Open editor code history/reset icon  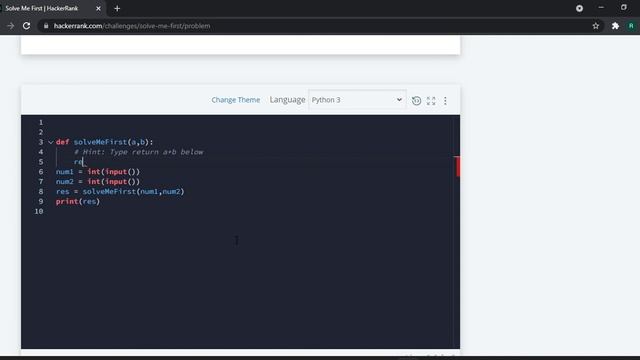click(416, 100)
